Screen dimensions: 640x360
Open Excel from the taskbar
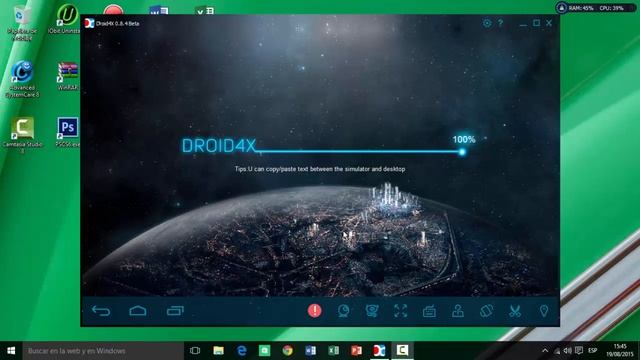(333, 351)
